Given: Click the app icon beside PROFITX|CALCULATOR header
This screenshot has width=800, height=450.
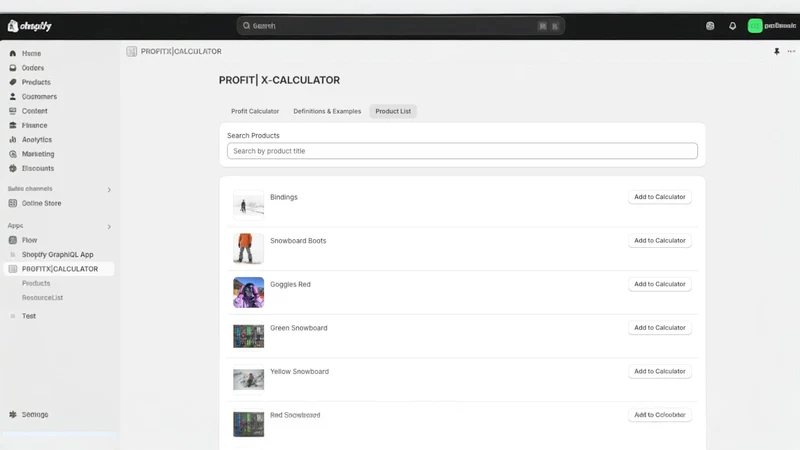Looking at the screenshot, I should pyautogui.click(x=132, y=51).
